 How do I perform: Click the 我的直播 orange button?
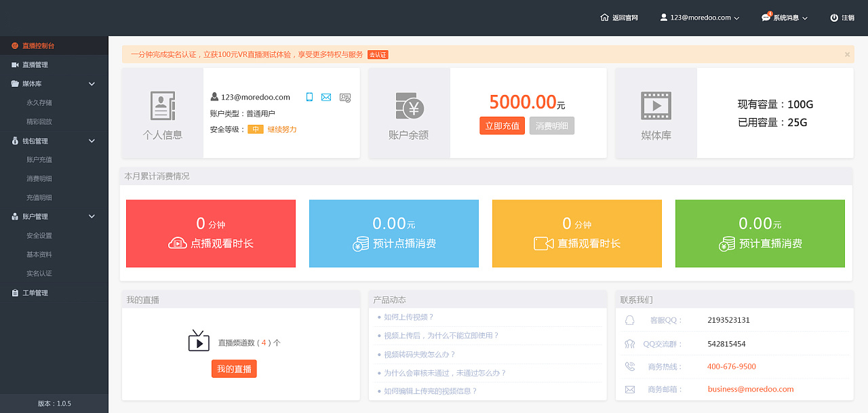[234, 369]
